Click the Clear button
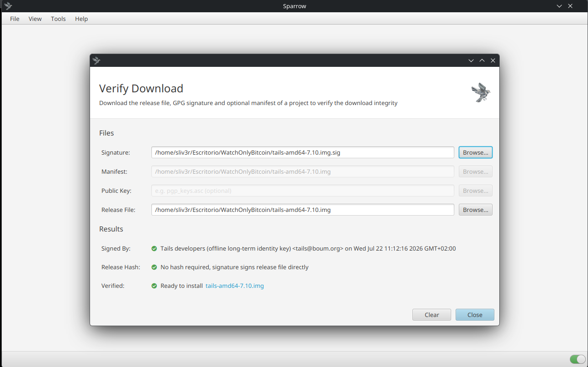This screenshot has height=367, width=588. (432, 315)
